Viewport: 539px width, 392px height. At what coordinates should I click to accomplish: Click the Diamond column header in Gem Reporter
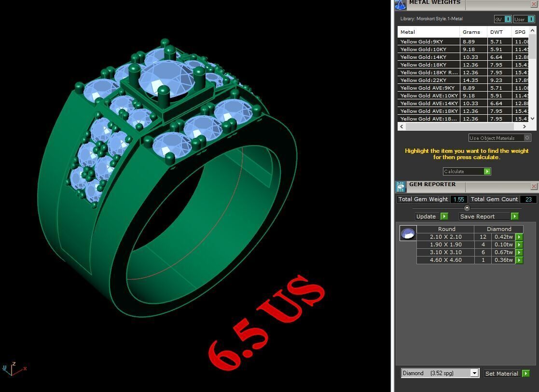(499, 229)
